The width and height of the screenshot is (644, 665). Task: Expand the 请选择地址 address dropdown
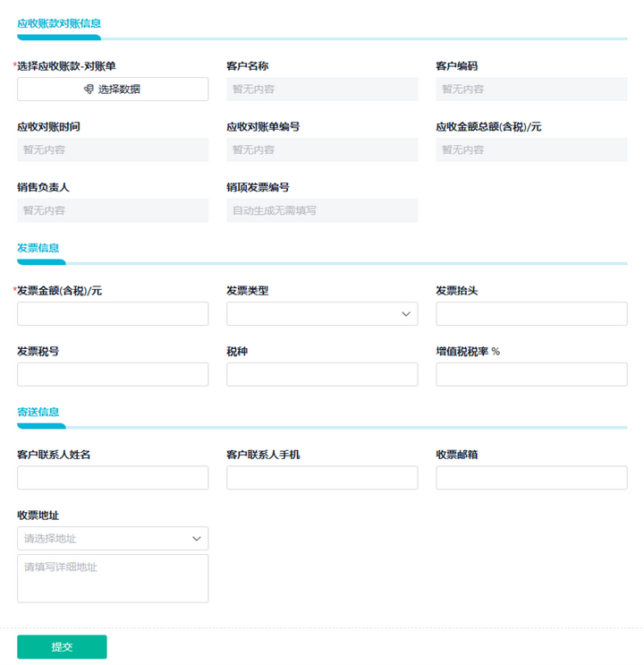(113, 539)
